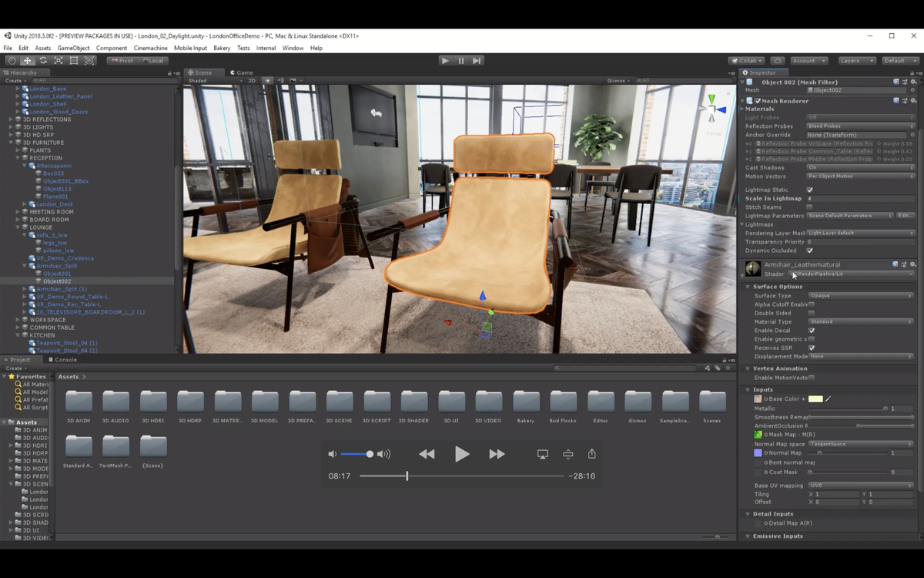
Task: Click the Mask Map texture thumbnail
Action: 758,435
